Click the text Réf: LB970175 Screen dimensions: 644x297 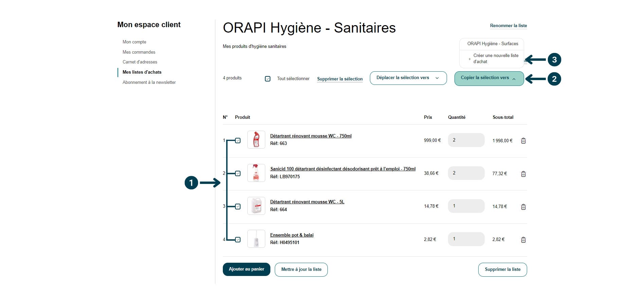(285, 177)
